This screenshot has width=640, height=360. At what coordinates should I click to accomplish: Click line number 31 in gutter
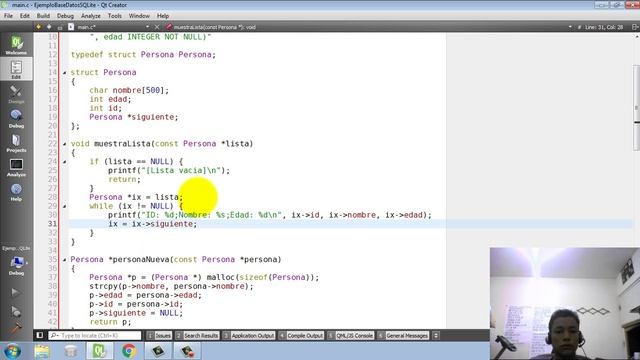(x=52, y=224)
